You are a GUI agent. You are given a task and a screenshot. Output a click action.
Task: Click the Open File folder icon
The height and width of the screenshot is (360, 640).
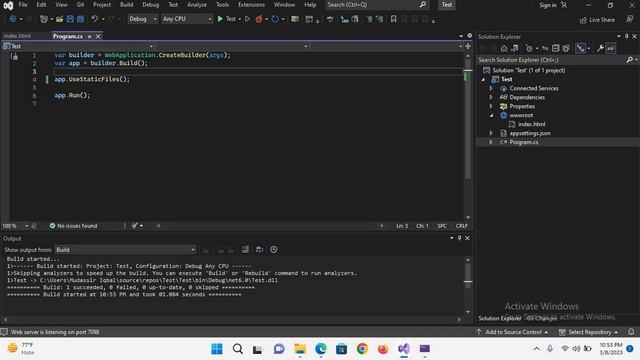[x=60, y=19]
